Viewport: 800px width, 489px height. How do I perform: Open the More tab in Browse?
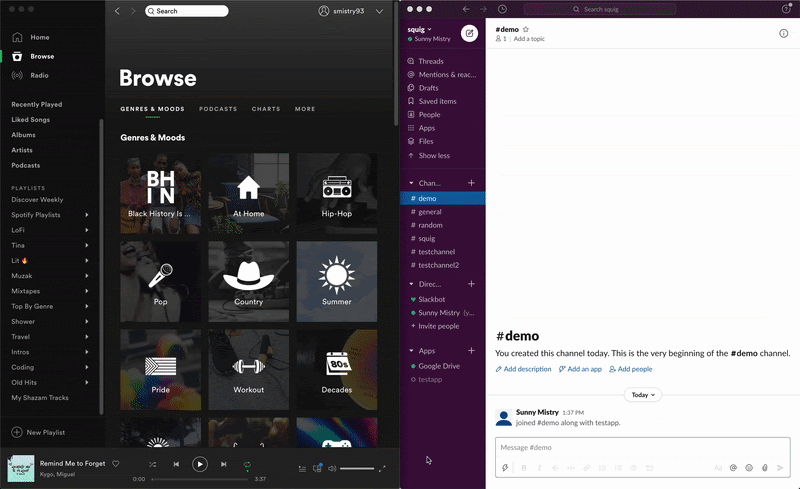(x=305, y=109)
